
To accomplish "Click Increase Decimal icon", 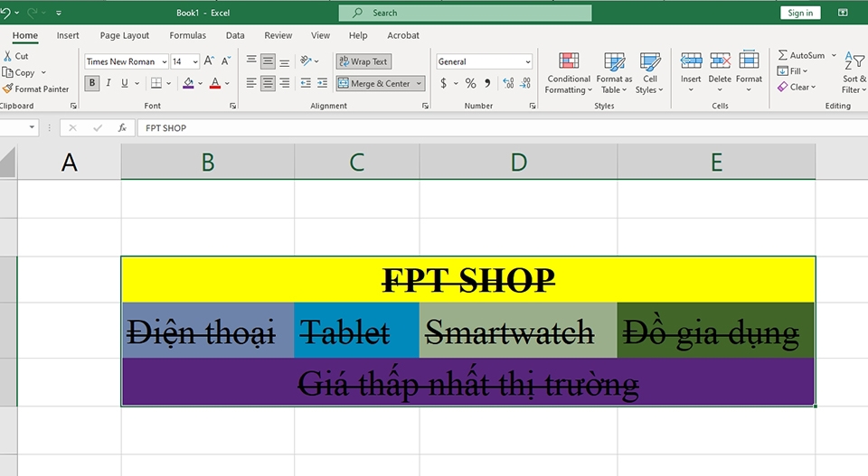I will [x=508, y=83].
